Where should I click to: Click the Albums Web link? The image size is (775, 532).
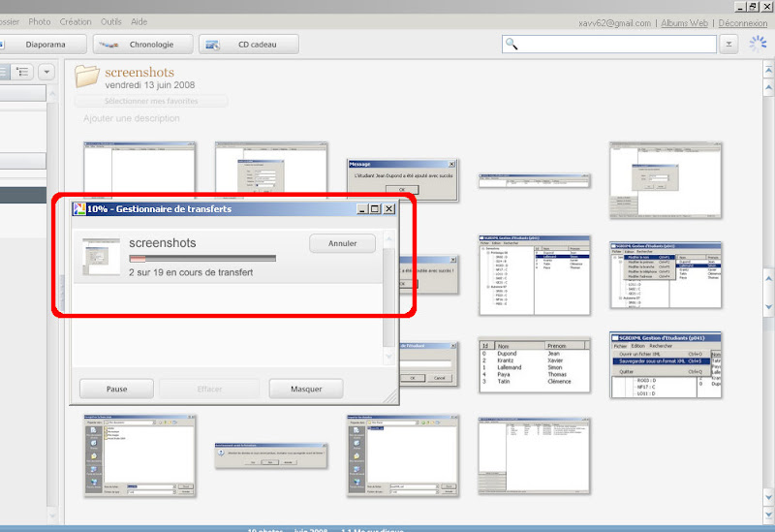click(684, 23)
